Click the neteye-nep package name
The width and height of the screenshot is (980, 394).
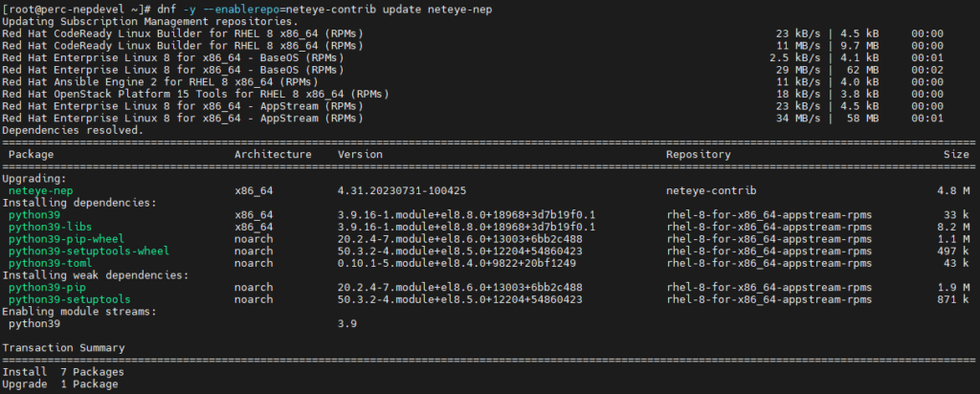40,190
